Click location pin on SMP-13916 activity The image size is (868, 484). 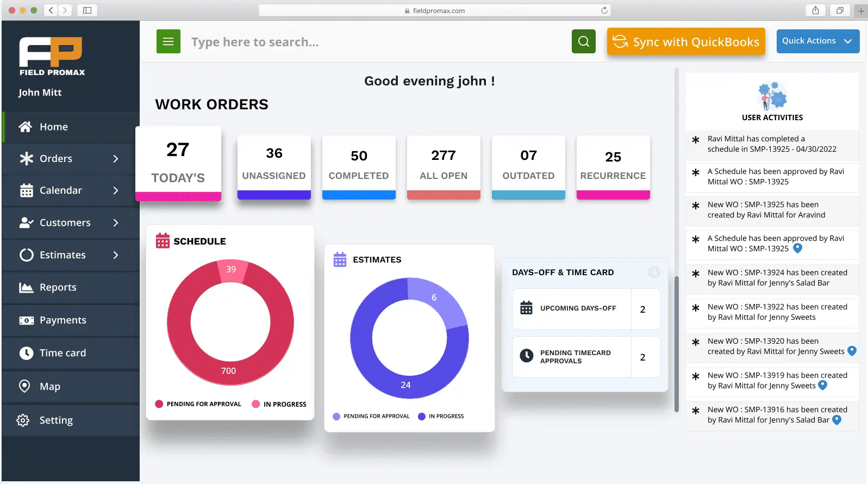pyautogui.click(x=836, y=419)
